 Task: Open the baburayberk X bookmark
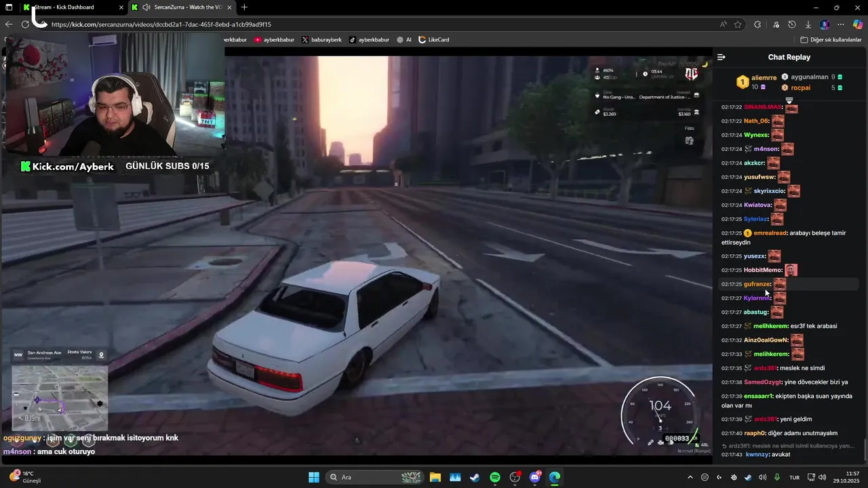coord(321,40)
